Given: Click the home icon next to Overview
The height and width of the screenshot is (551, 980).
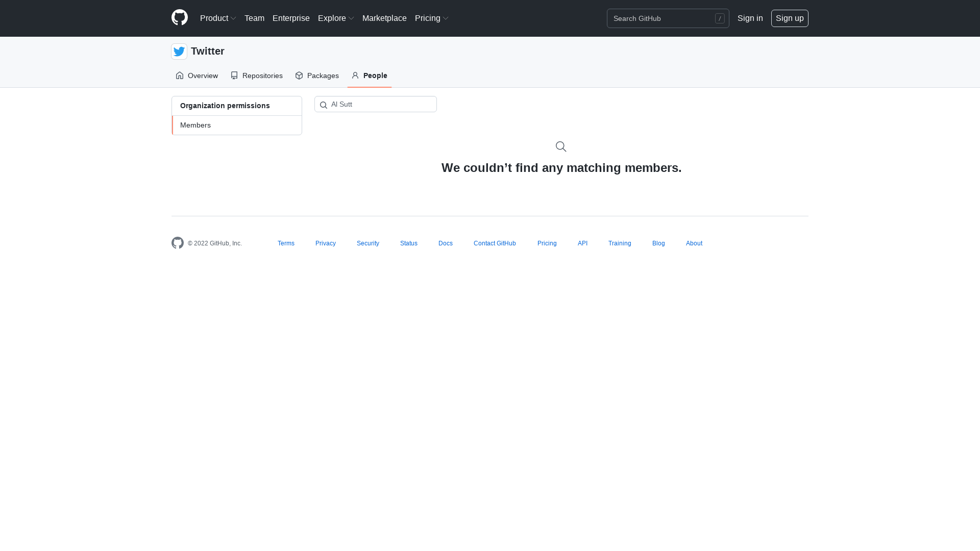Looking at the screenshot, I should pyautogui.click(x=179, y=75).
